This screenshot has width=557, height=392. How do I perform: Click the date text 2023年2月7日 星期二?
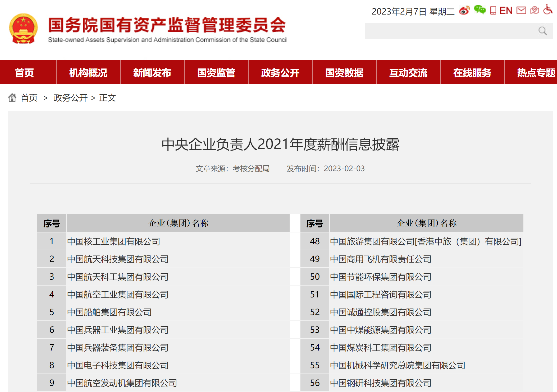[x=413, y=11]
